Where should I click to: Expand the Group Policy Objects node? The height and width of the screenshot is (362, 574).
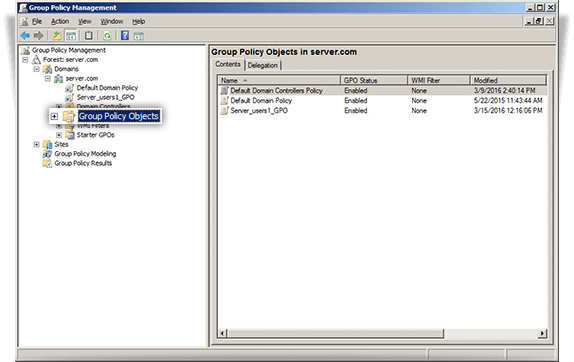tap(54, 116)
